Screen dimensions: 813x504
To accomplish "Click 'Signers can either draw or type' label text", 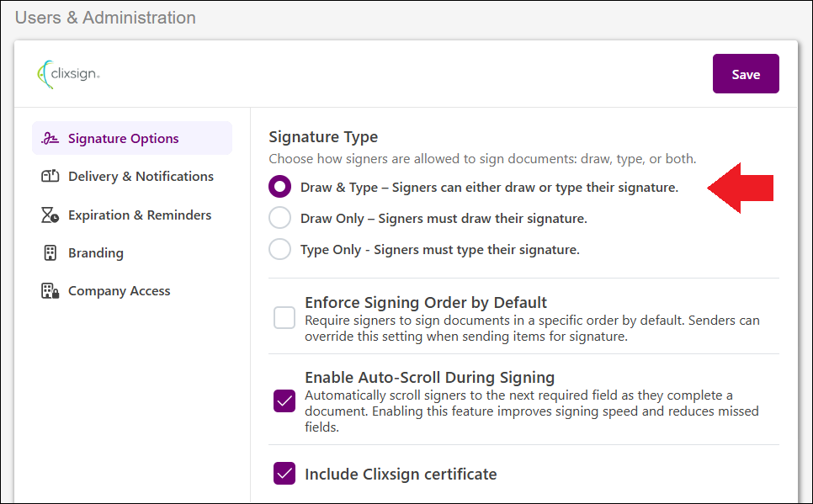I will pyautogui.click(x=534, y=187).
